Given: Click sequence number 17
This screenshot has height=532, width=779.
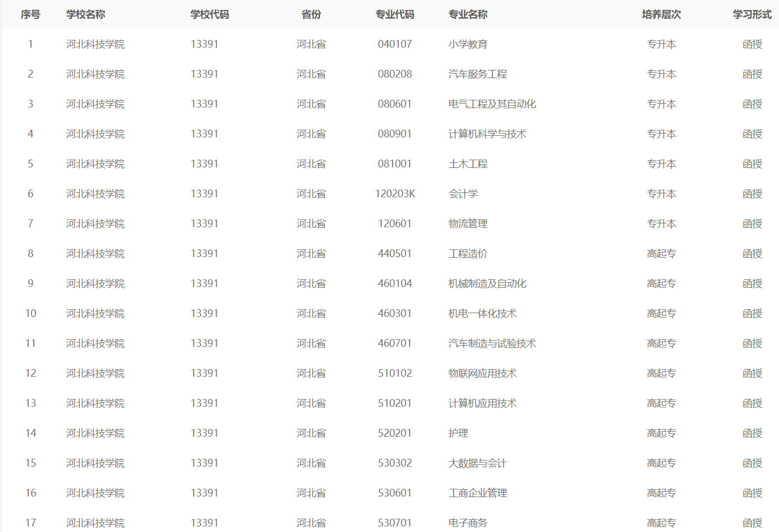Looking at the screenshot, I should (30, 523).
